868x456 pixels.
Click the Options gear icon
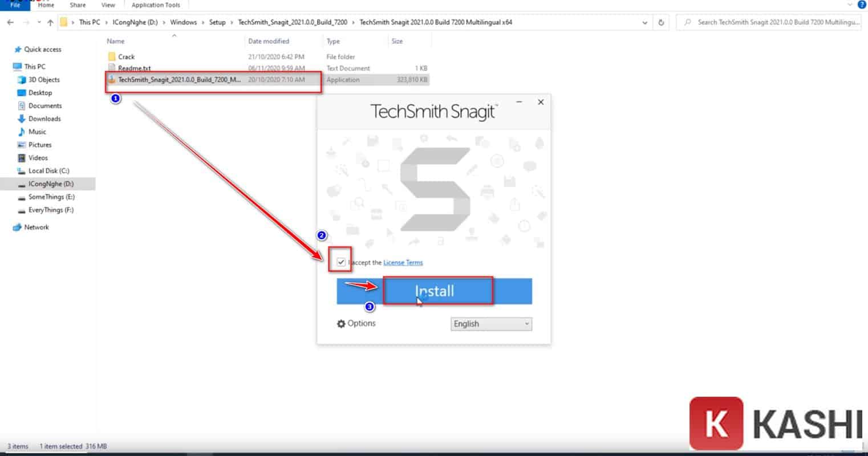(x=341, y=324)
